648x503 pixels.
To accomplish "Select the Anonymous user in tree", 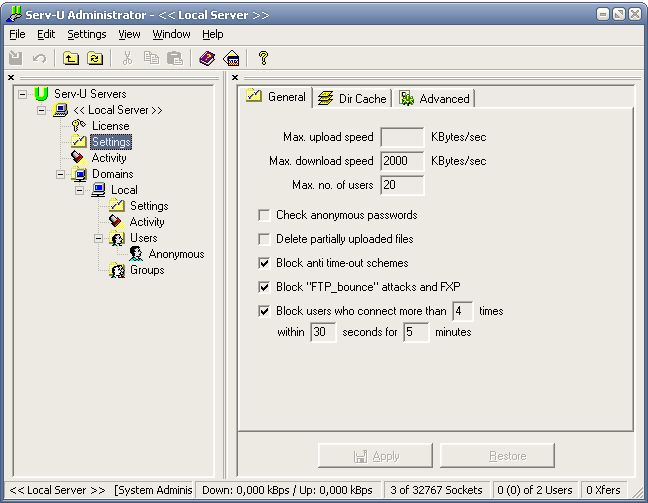I will pyautogui.click(x=176, y=254).
